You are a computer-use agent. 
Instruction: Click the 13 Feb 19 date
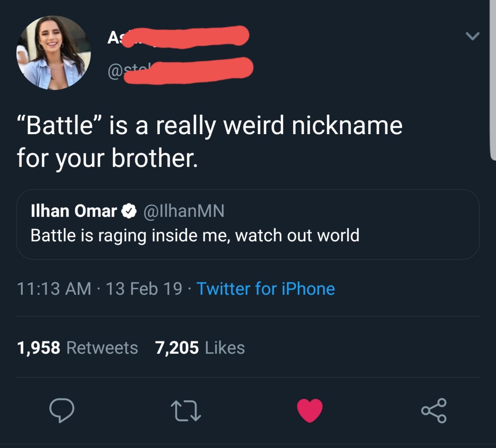click(x=144, y=288)
